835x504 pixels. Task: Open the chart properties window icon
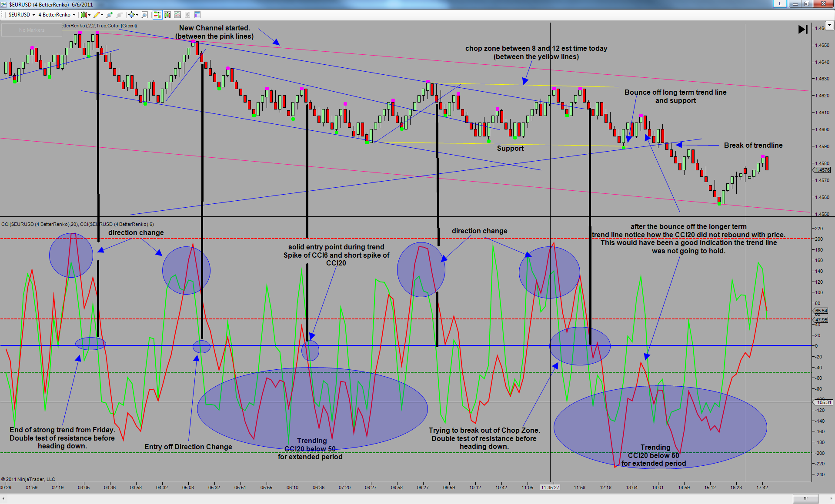pos(197,15)
